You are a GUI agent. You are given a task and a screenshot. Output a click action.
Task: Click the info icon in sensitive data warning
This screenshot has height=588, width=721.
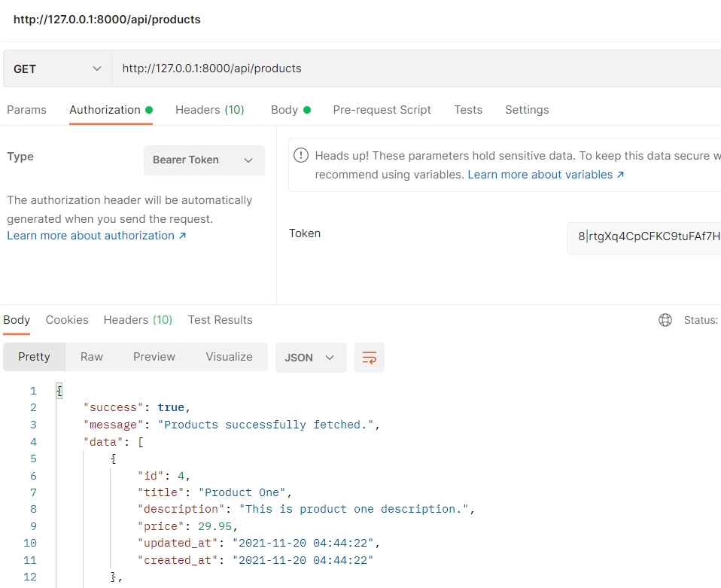click(301, 155)
